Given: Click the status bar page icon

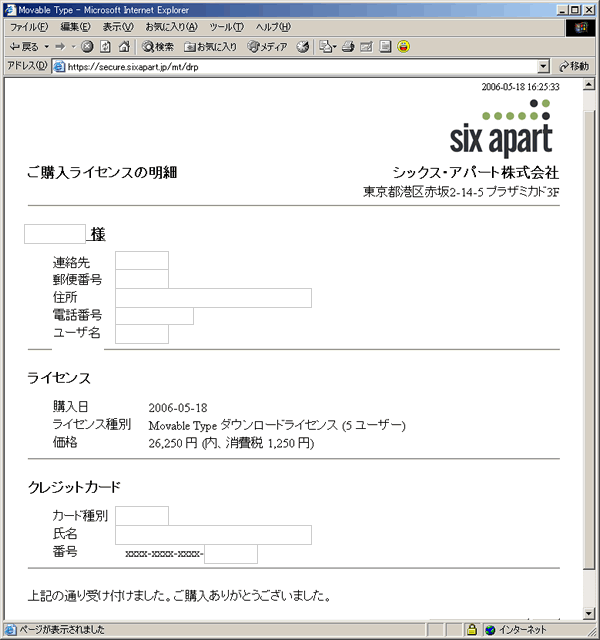Looking at the screenshot, I should tap(10, 629).
